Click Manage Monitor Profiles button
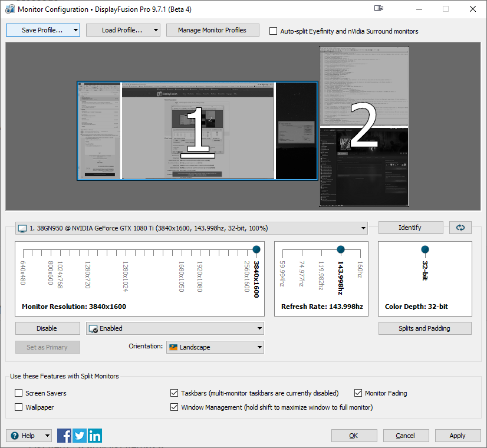Image resolution: width=487 pixels, height=448 pixels. coord(212,30)
